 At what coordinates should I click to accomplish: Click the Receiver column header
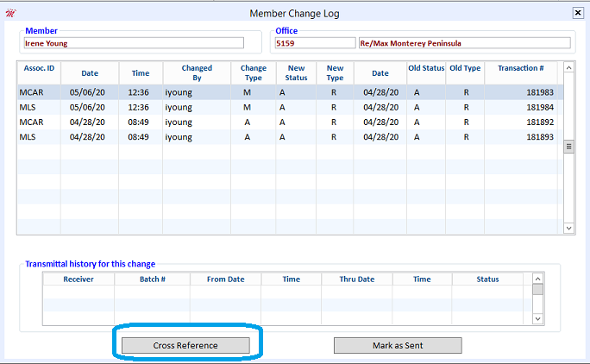tap(78, 279)
